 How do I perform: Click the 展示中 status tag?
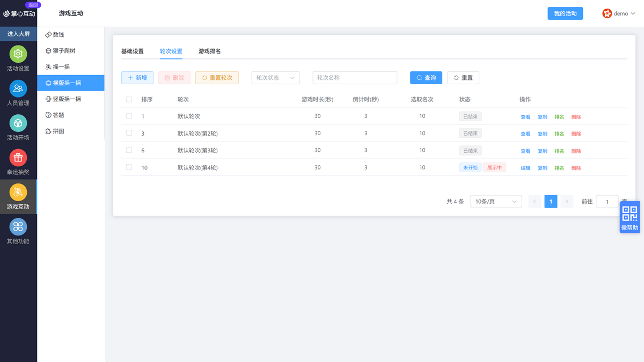click(x=494, y=167)
